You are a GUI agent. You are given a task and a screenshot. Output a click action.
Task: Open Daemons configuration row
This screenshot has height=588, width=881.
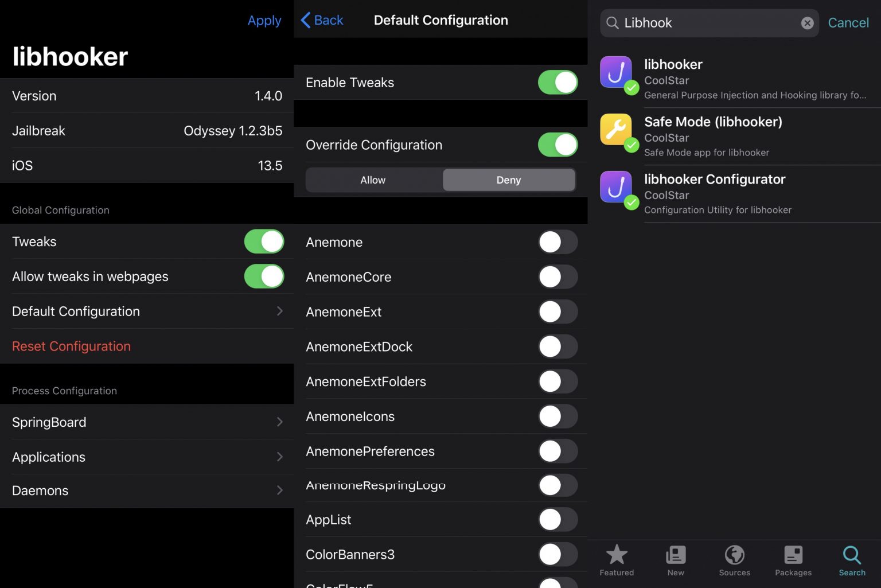(147, 490)
